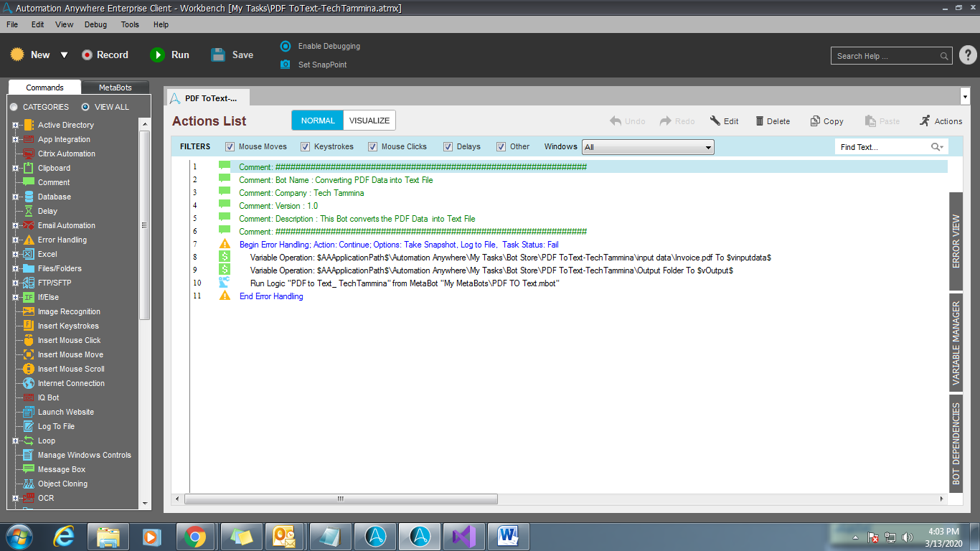
Task: Select the Launch Website command icon
Action: [29, 412]
